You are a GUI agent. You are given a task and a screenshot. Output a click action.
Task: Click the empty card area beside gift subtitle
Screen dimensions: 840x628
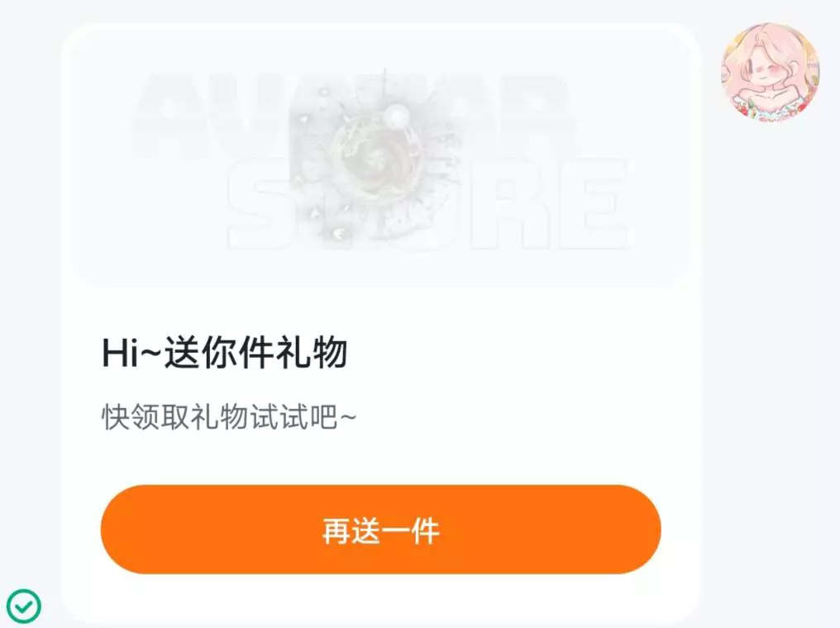tap(525, 417)
